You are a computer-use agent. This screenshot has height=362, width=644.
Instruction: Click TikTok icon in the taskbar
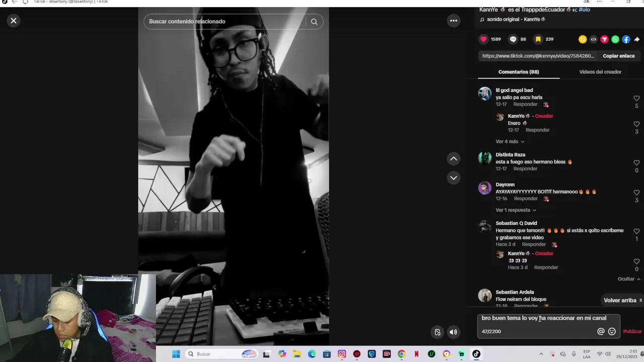coord(476,354)
